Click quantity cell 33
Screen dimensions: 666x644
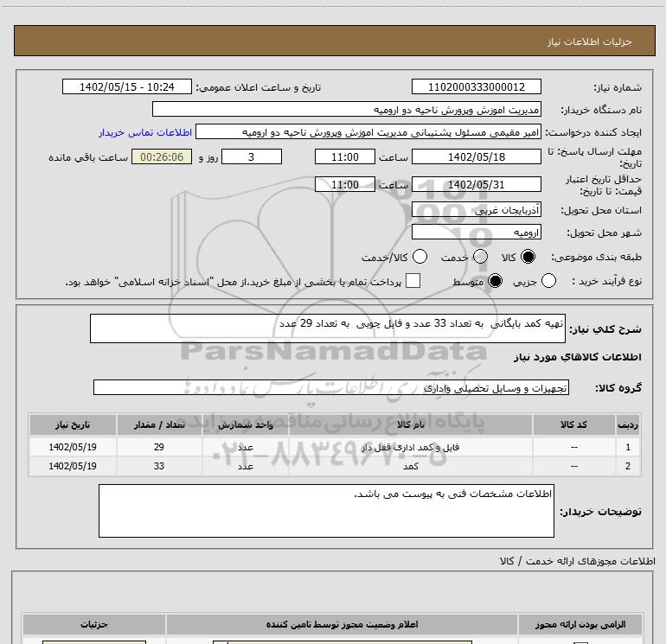coord(159,466)
